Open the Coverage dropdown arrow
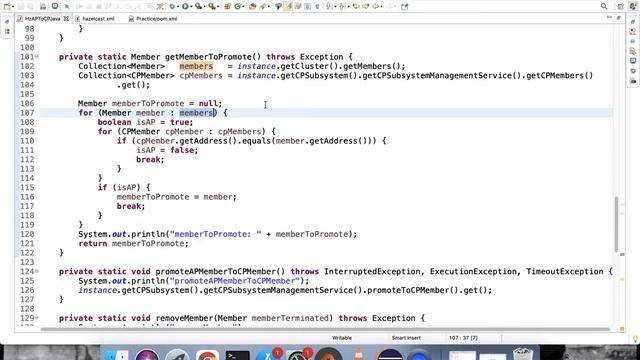The width and height of the screenshot is (640, 360). [204, 7]
